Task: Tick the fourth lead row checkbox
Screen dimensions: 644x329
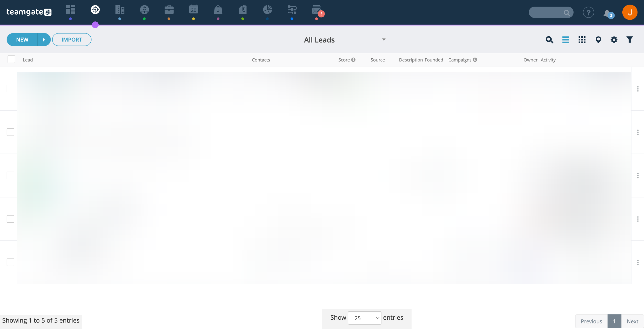Action: 11,219
